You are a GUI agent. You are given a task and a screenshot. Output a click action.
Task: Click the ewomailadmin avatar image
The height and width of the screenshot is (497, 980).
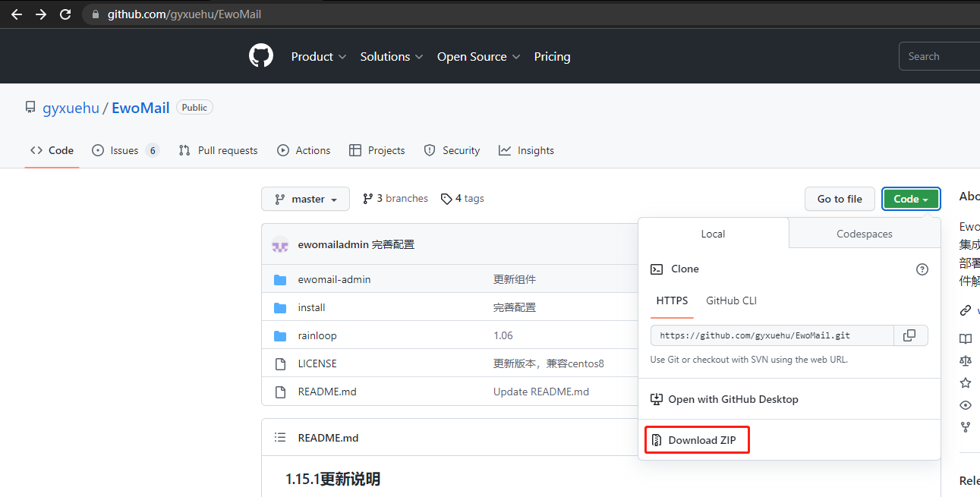pos(280,244)
